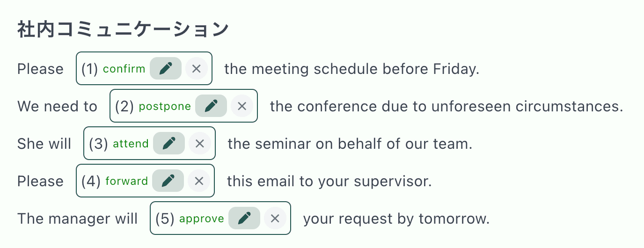The height and width of the screenshot is (248, 644).
Task: Delete the 'attend' answer using X
Action: (200, 144)
